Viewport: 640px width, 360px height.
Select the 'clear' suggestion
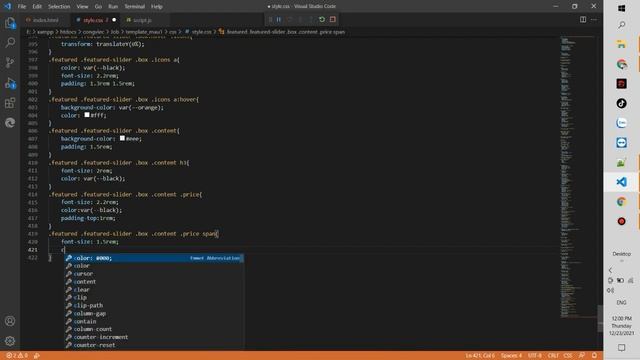coord(154,290)
